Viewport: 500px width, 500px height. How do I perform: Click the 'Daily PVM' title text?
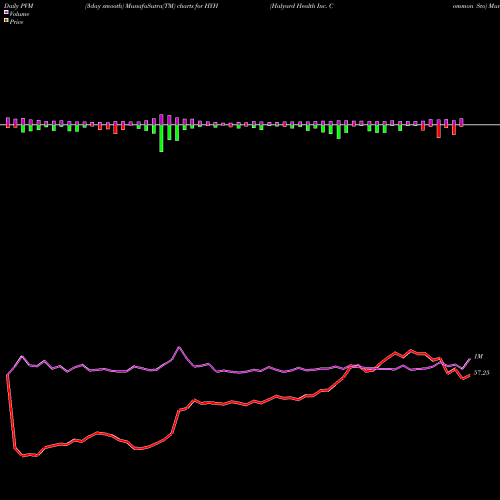[x=19, y=6]
